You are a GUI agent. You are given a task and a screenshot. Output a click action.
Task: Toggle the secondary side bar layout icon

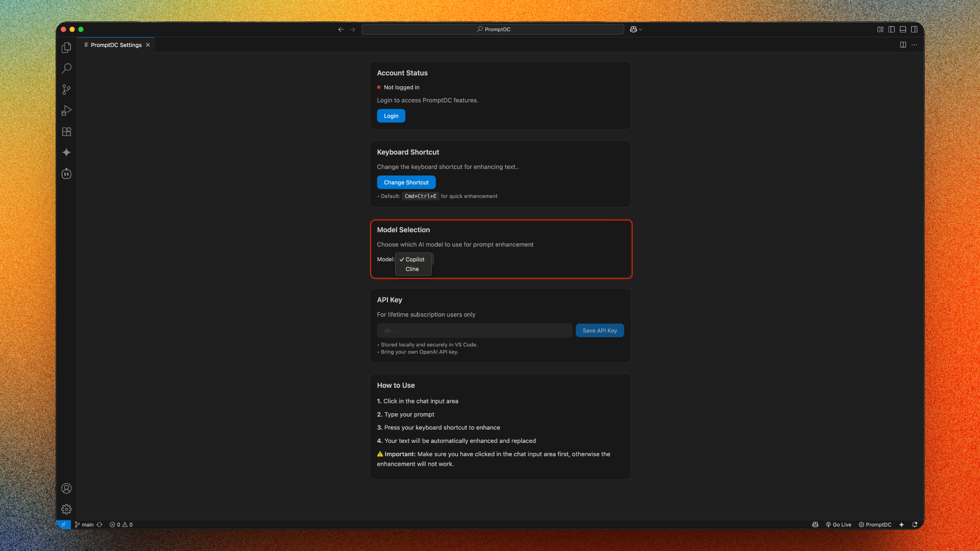pyautogui.click(x=914, y=30)
